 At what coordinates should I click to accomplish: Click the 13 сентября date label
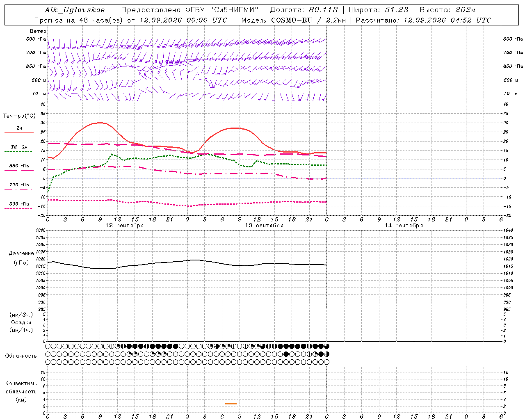click(264, 226)
